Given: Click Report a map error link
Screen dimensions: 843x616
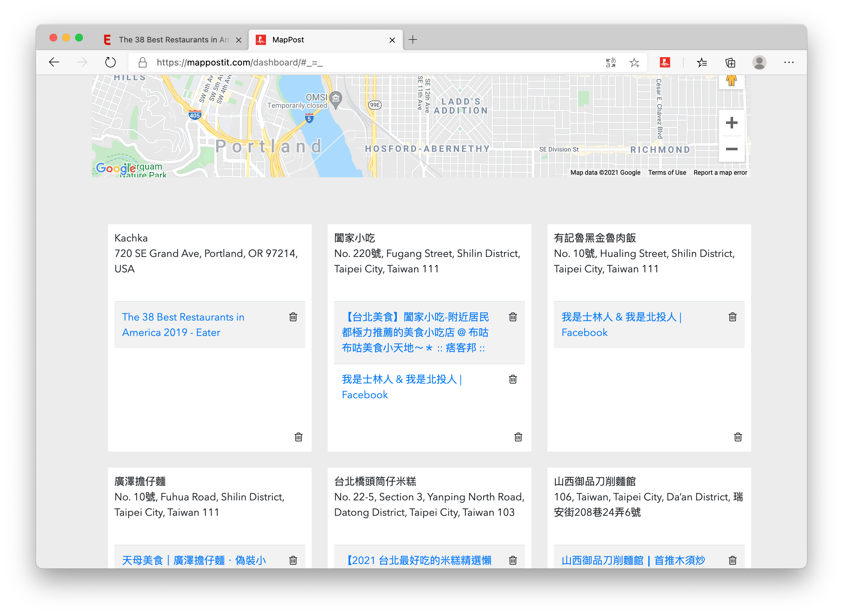Looking at the screenshot, I should (x=720, y=173).
